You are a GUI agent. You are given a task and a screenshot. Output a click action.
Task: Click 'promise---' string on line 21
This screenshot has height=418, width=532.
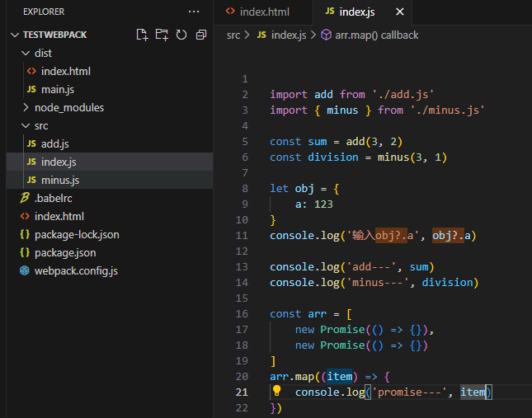410,392
